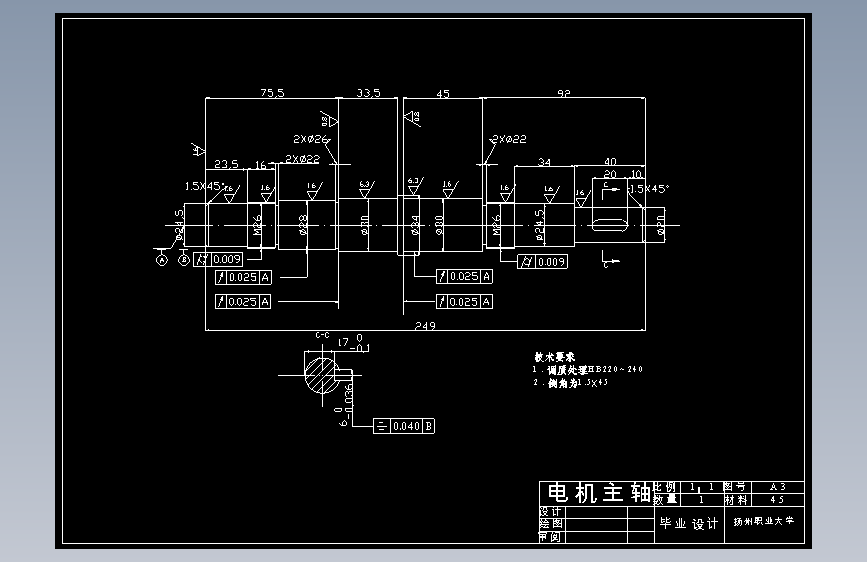
Task: Click the 20 keyway dimension text
Action: pos(610,174)
